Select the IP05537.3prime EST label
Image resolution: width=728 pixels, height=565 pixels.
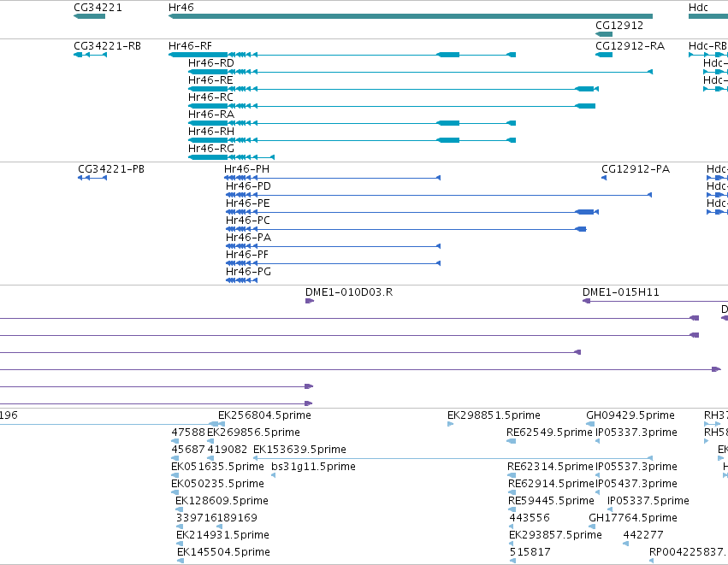[x=636, y=467]
